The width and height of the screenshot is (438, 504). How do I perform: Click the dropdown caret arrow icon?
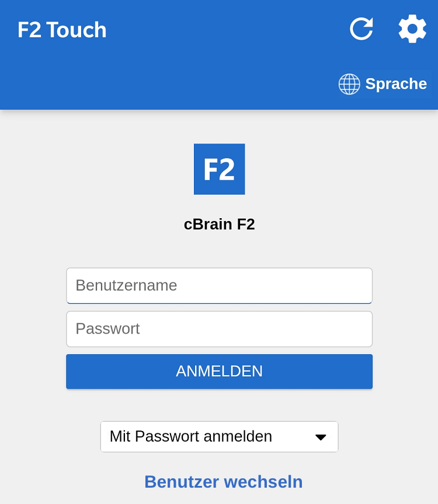(321, 437)
